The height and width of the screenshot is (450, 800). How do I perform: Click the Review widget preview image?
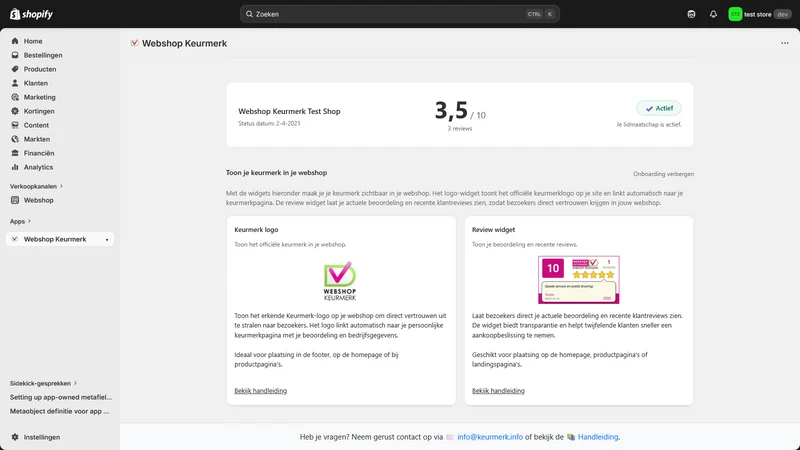coord(579,280)
